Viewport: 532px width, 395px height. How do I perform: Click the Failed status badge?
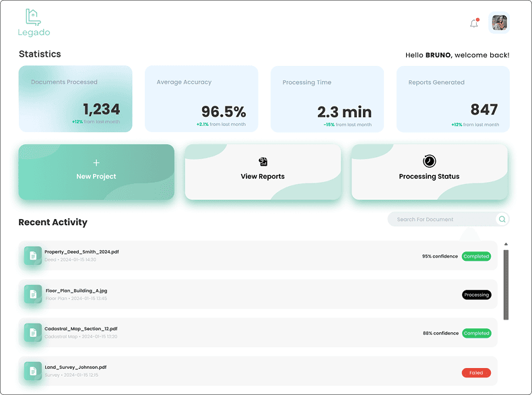tap(476, 373)
